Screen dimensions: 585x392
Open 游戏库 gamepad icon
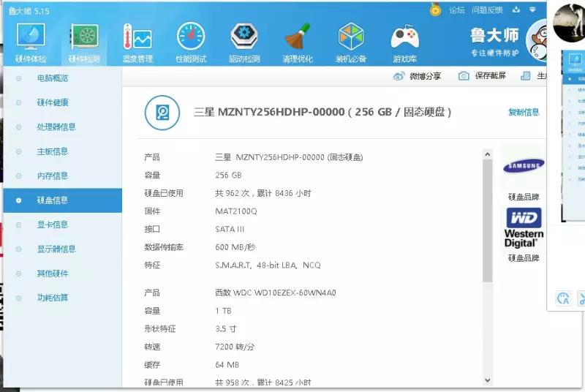coord(404,37)
